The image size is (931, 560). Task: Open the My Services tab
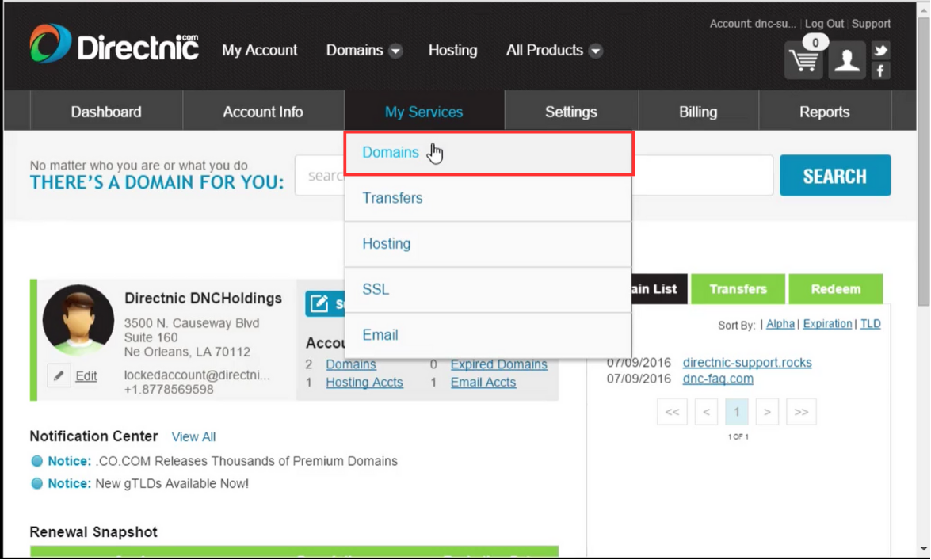click(x=424, y=112)
